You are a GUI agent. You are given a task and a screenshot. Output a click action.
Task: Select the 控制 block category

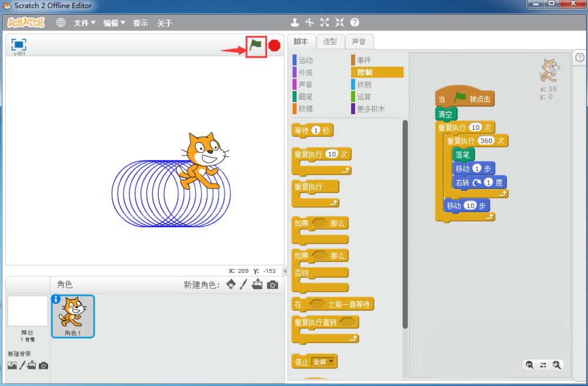[x=377, y=72]
